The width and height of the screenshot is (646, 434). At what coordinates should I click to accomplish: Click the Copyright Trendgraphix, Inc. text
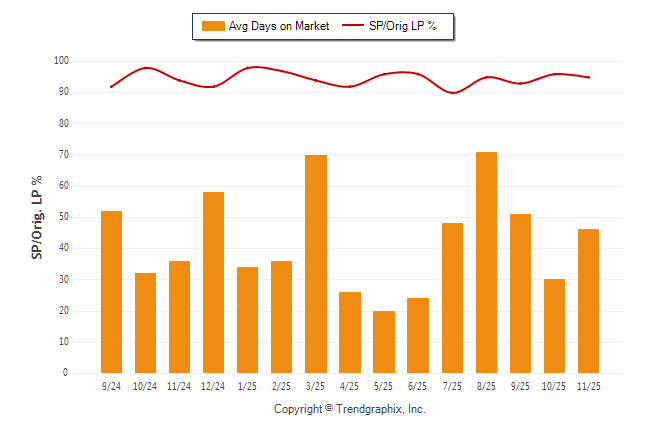(x=350, y=409)
